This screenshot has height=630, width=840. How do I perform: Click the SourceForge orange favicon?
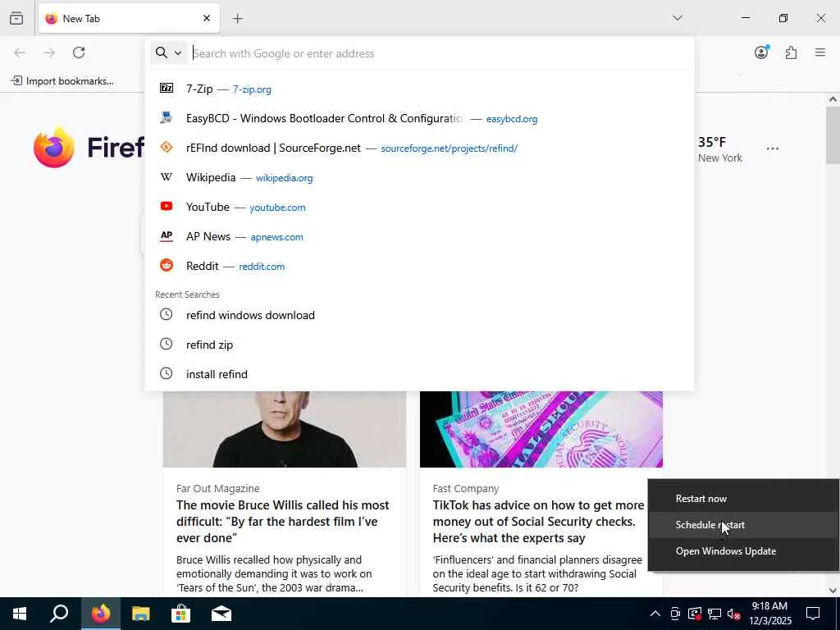(167, 147)
